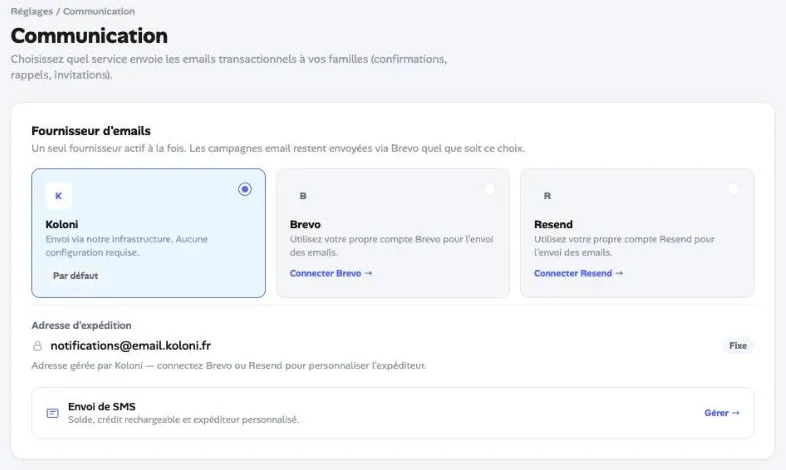
Task: Select the Brevo provider radio button
Action: pyautogui.click(x=489, y=189)
